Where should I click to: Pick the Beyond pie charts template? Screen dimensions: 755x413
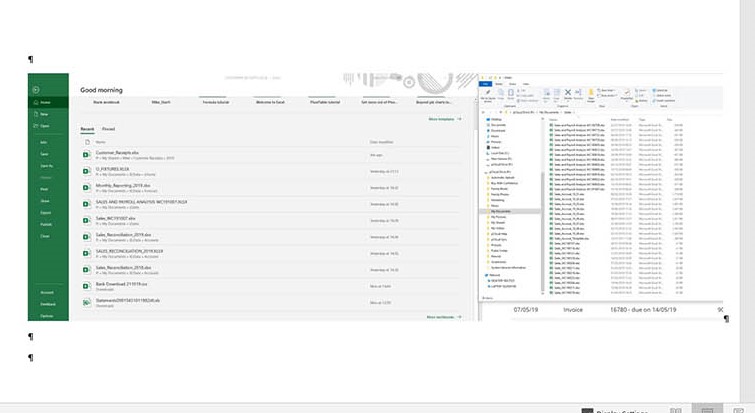tap(434, 102)
